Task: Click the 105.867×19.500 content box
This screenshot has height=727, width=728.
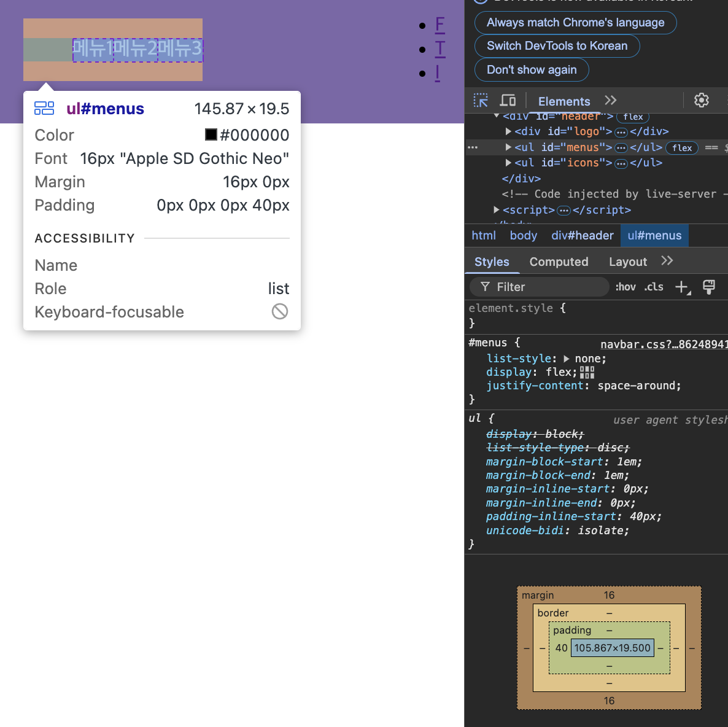Action: tap(612, 648)
